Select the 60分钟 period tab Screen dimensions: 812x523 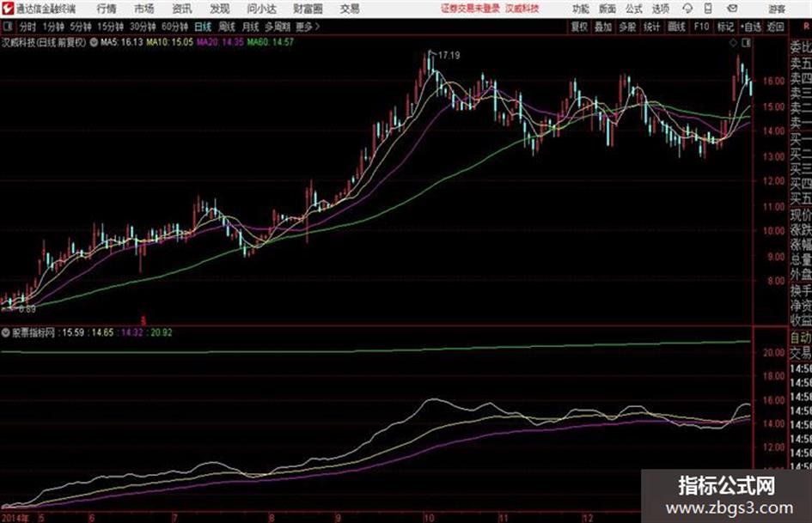tap(175, 27)
